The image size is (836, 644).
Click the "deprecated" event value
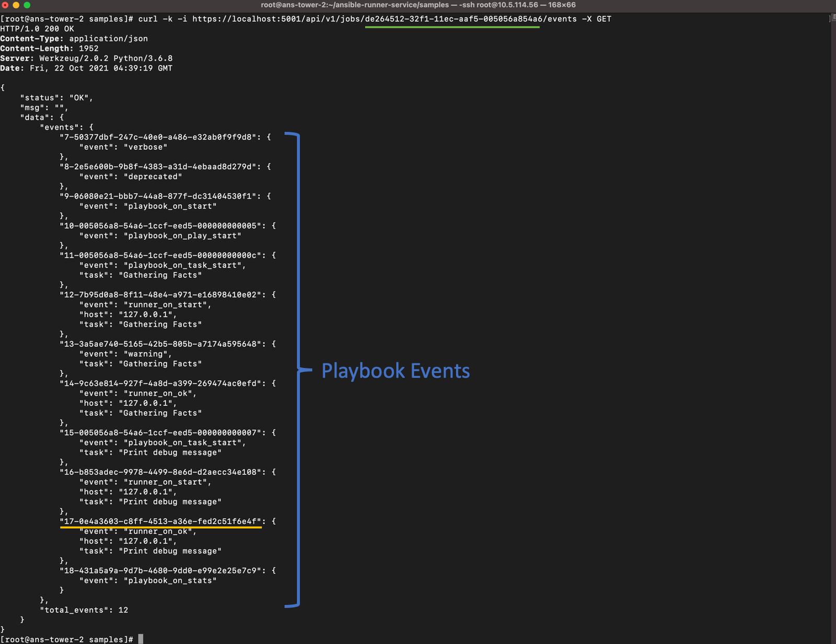point(153,177)
